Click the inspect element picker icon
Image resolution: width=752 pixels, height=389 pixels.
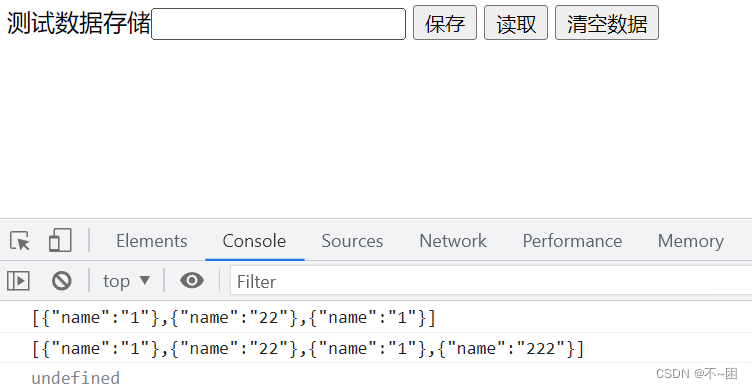click(x=20, y=240)
